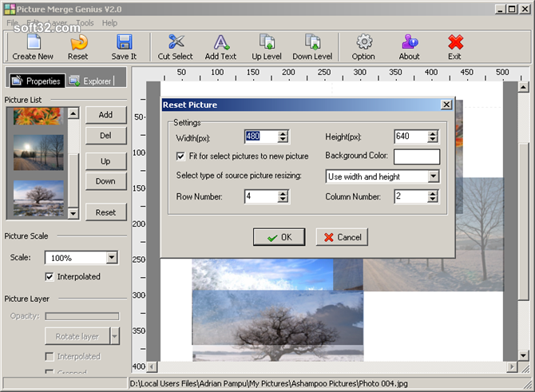Click the Rotate layer button
Viewport: 535px width, 392px height.
[x=77, y=336]
